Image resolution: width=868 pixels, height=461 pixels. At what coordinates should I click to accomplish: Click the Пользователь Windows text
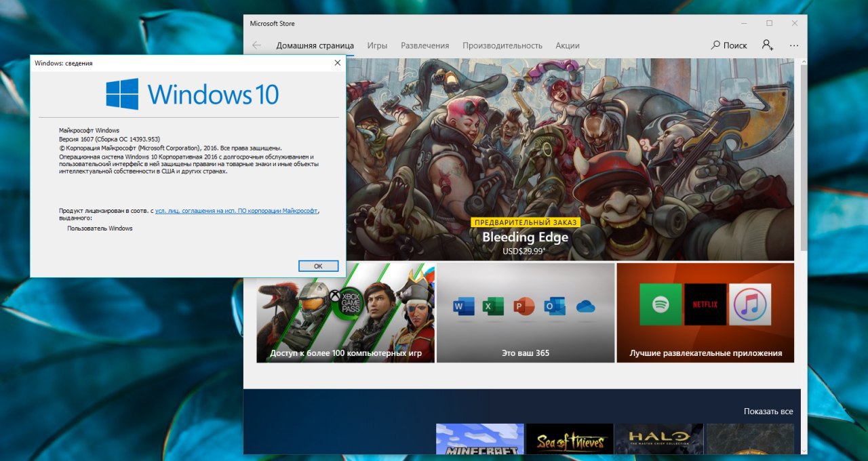tap(100, 228)
